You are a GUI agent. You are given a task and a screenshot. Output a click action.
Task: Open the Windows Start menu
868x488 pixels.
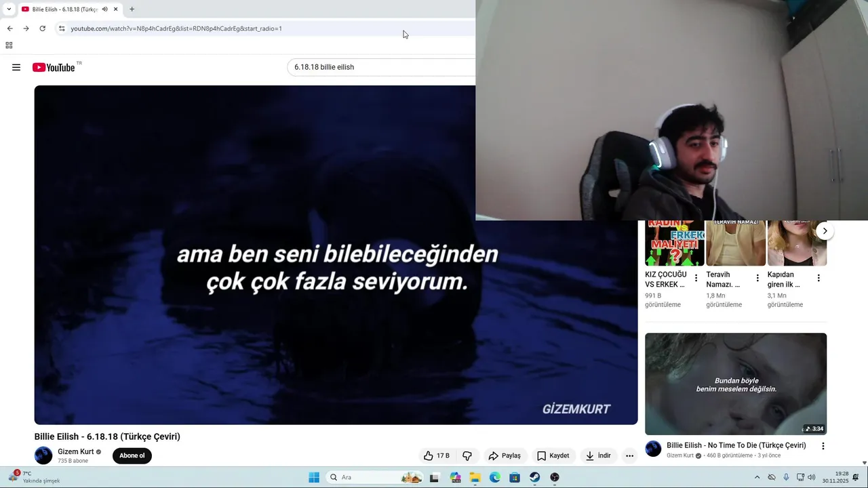pos(314,477)
